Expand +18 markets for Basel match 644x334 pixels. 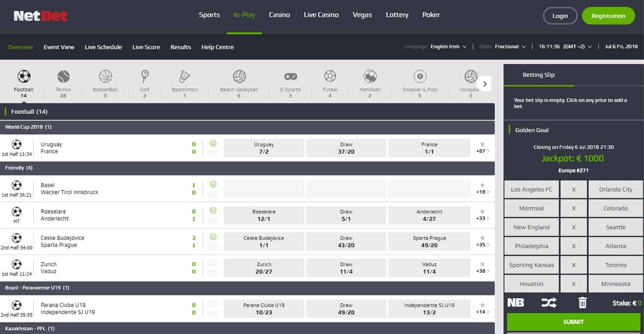coord(483,192)
